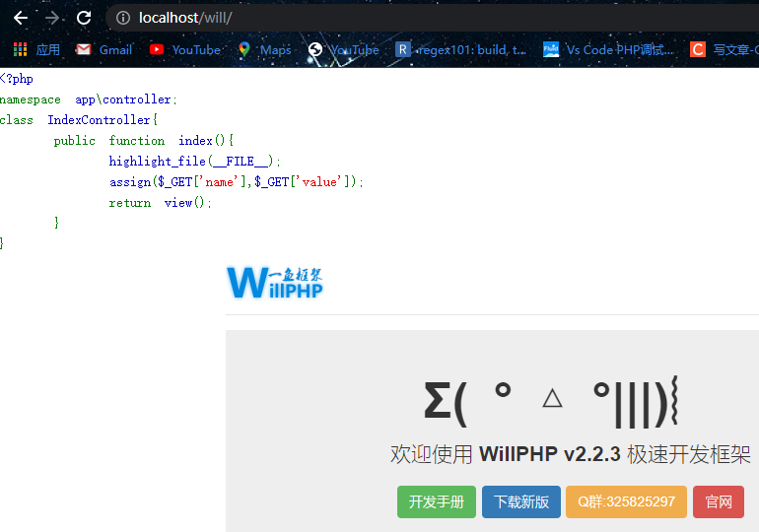The height and width of the screenshot is (532, 759).
Task: Click the namespace app\controller line
Action: [x=89, y=100]
